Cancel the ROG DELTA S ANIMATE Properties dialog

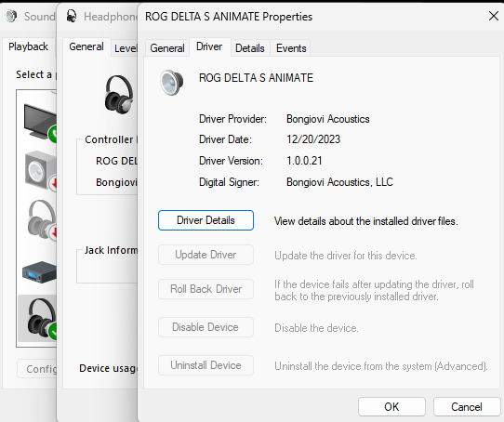[x=467, y=407]
